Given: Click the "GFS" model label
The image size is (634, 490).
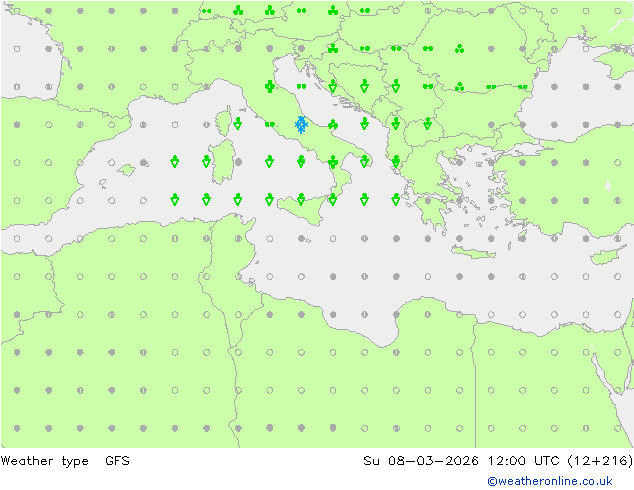Looking at the screenshot, I should tap(117, 460).
